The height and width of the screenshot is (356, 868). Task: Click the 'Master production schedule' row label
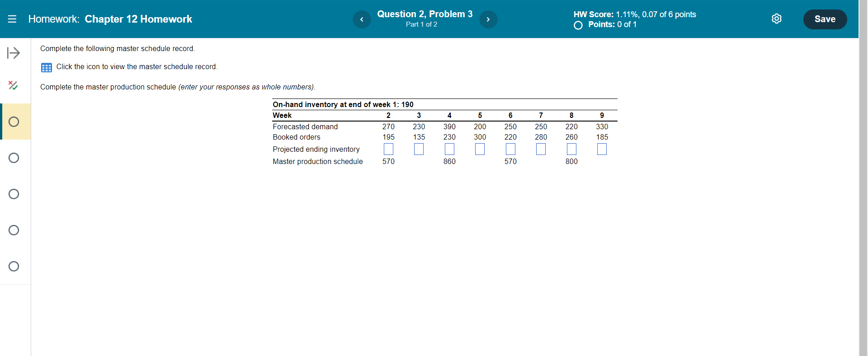pos(318,162)
